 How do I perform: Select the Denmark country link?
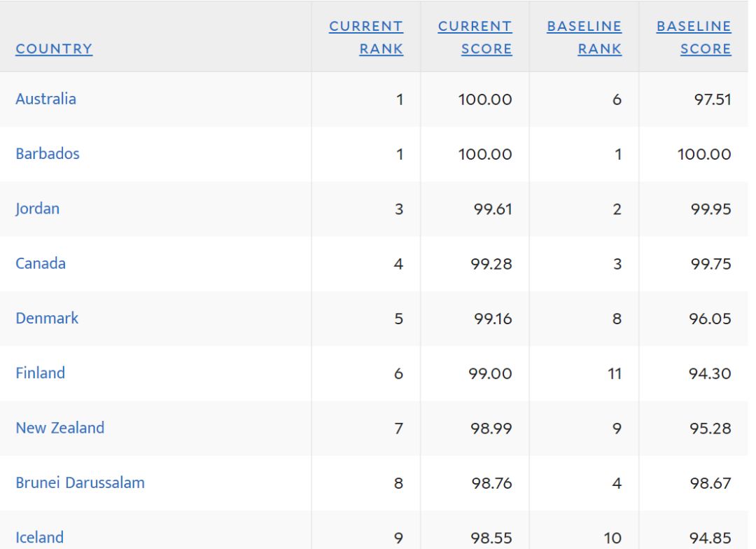click(x=47, y=318)
